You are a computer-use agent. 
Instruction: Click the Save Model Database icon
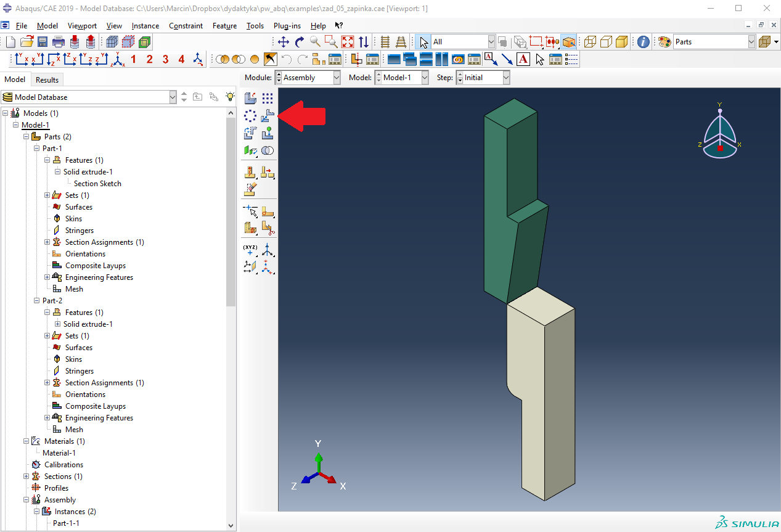point(43,42)
